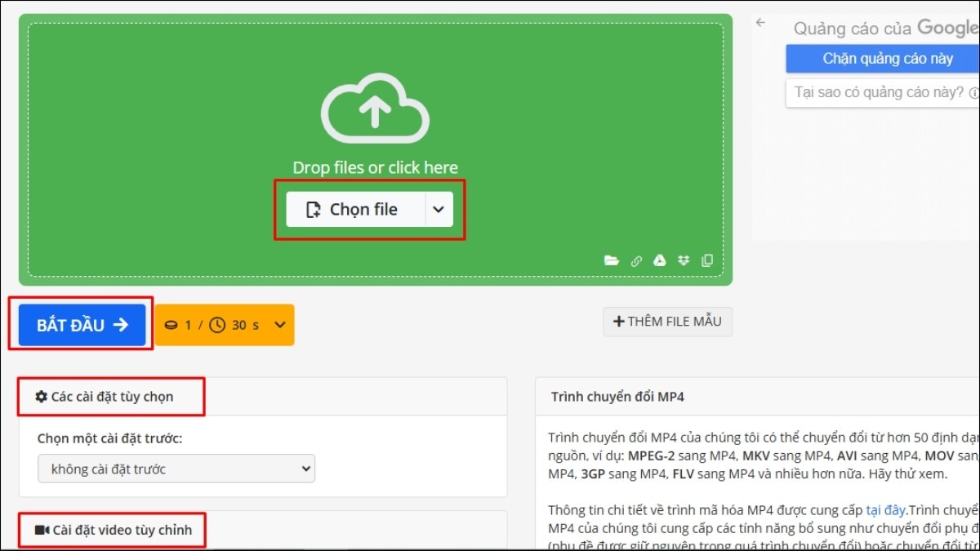Open local folder upload icon
The image size is (980, 551).
pos(611,261)
